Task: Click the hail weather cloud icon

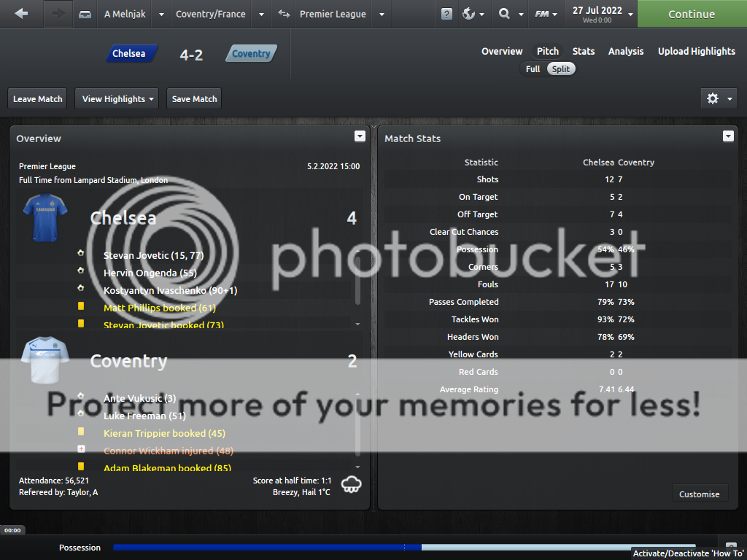Action: [x=351, y=485]
